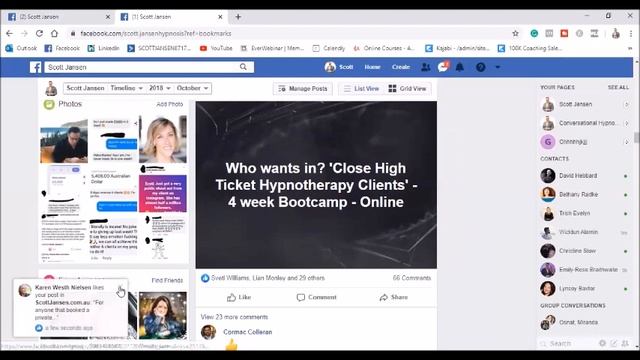Open friend requests icon in header

point(425,67)
